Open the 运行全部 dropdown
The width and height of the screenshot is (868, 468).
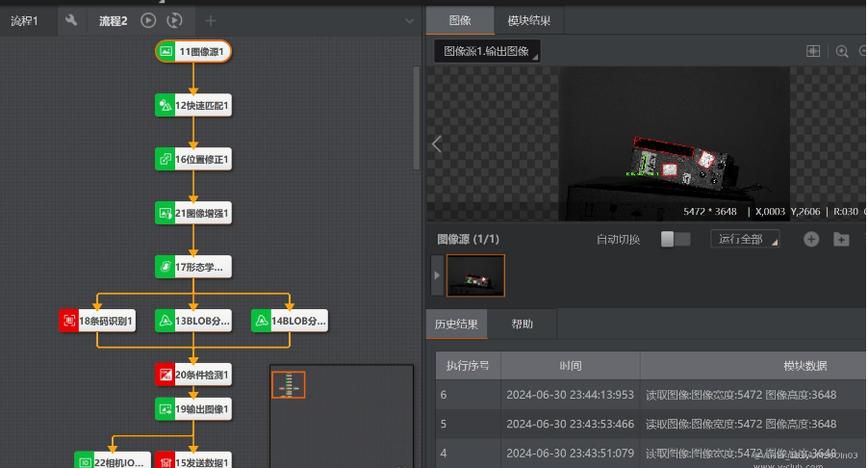point(744,239)
